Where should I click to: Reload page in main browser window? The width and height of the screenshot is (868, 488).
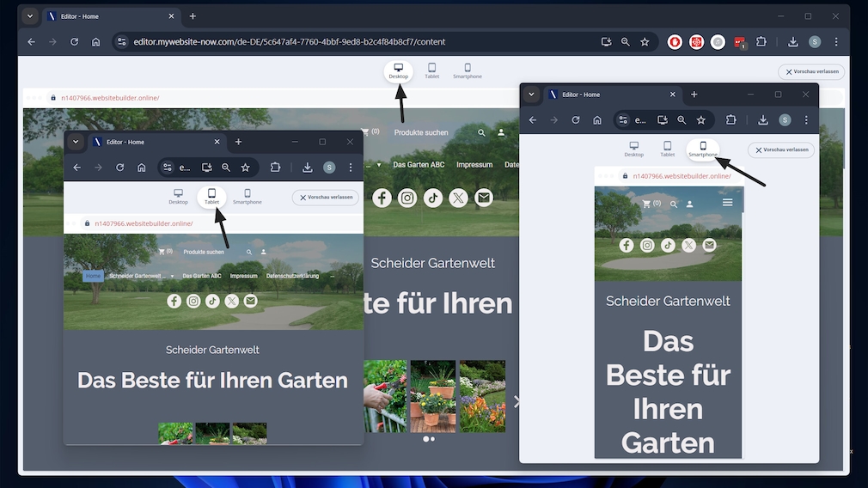(74, 41)
